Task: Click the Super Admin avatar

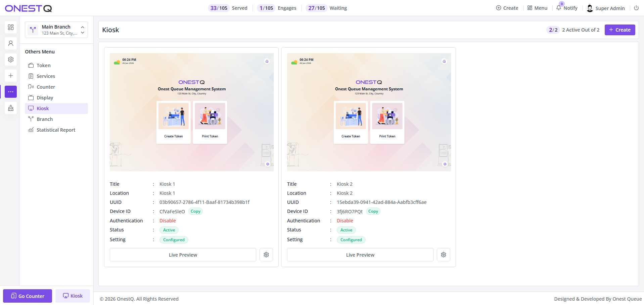Action: [x=590, y=8]
